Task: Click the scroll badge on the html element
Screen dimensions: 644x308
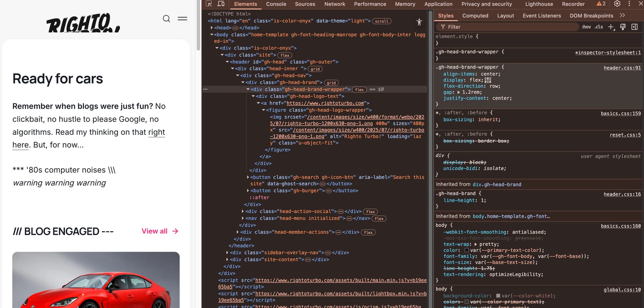Action: pos(382,21)
